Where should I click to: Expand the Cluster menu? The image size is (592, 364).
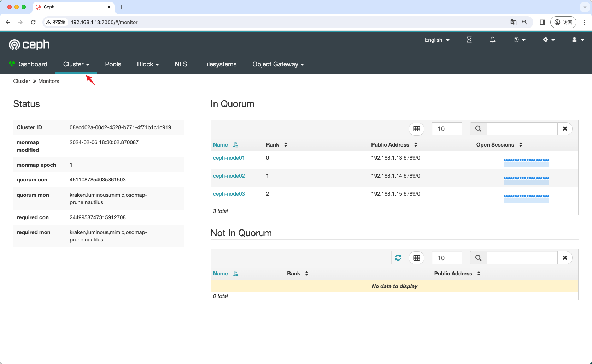[x=76, y=64]
